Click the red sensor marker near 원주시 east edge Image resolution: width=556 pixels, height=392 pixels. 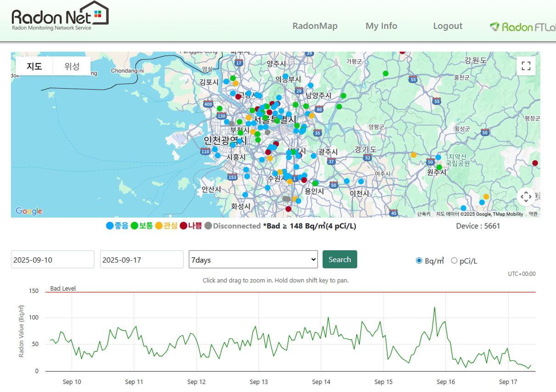[x=535, y=163]
